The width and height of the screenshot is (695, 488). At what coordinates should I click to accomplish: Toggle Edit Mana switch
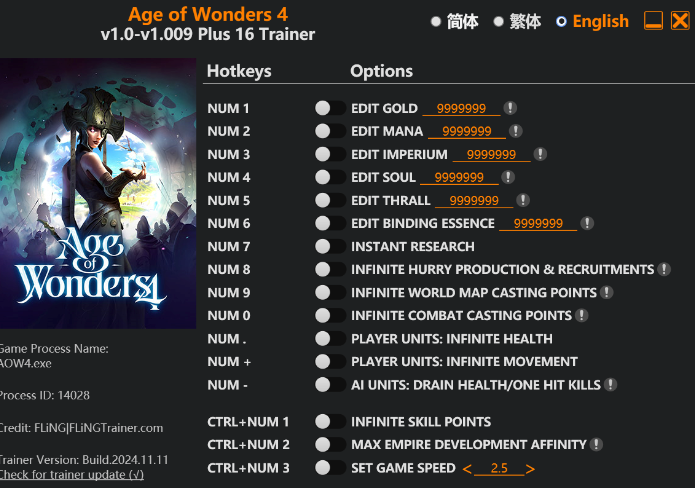(330, 131)
